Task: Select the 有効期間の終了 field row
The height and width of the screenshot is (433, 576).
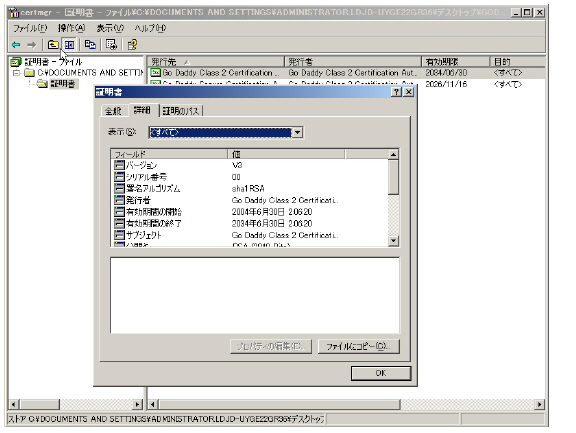Action: [249, 223]
